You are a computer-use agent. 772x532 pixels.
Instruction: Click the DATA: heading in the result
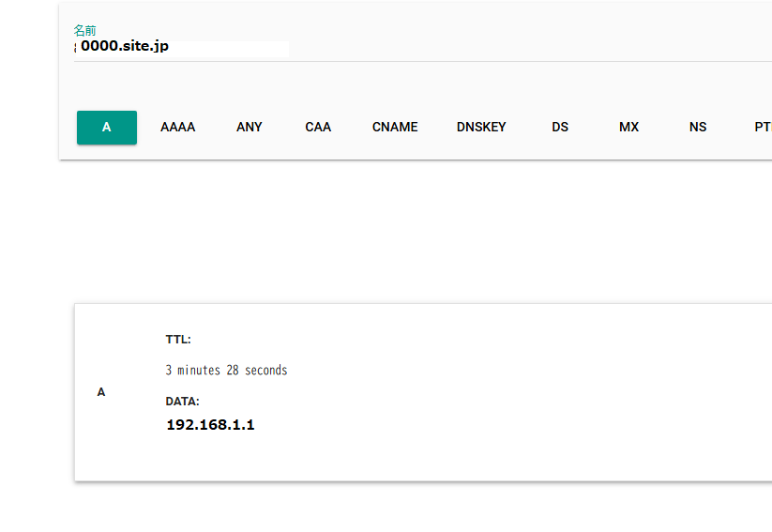pyautogui.click(x=183, y=402)
